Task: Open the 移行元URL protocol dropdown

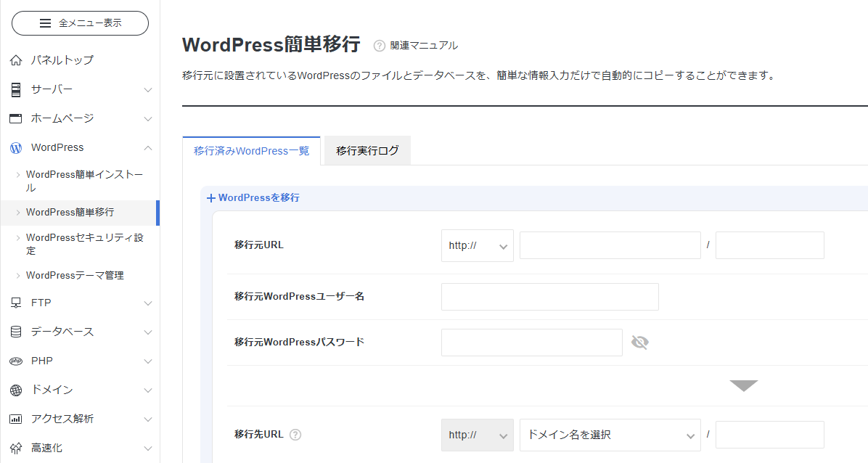Action: pyautogui.click(x=477, y=245)
